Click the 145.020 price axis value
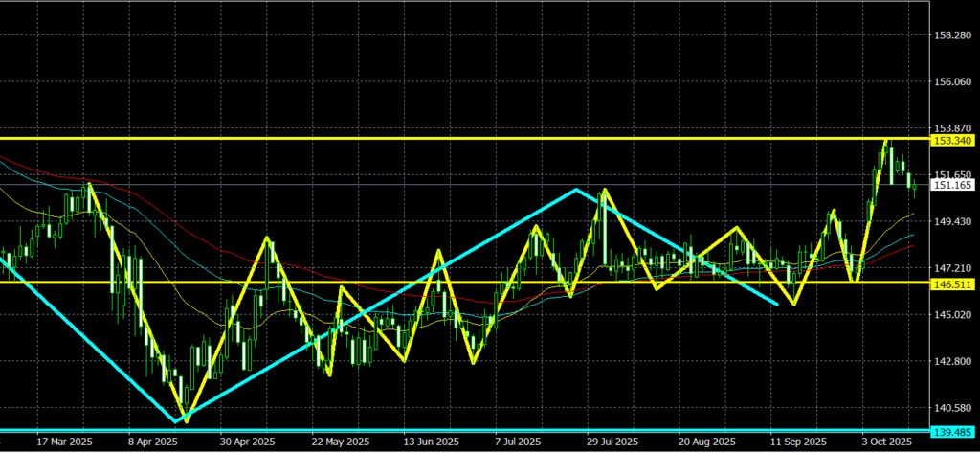 (951, 315)
